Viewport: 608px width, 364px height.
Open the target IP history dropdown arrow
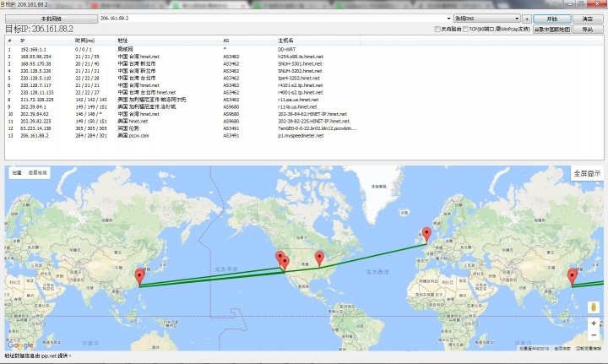(448, 19)
